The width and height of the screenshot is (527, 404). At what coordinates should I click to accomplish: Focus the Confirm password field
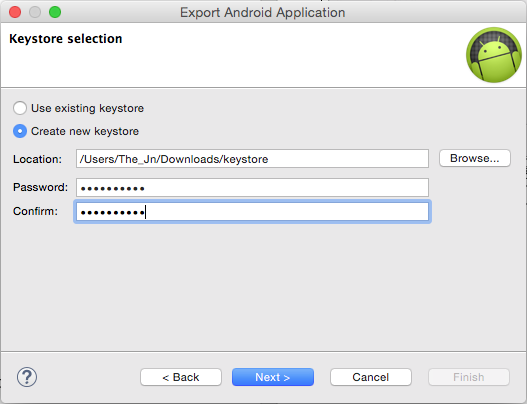tap(252, 212)
